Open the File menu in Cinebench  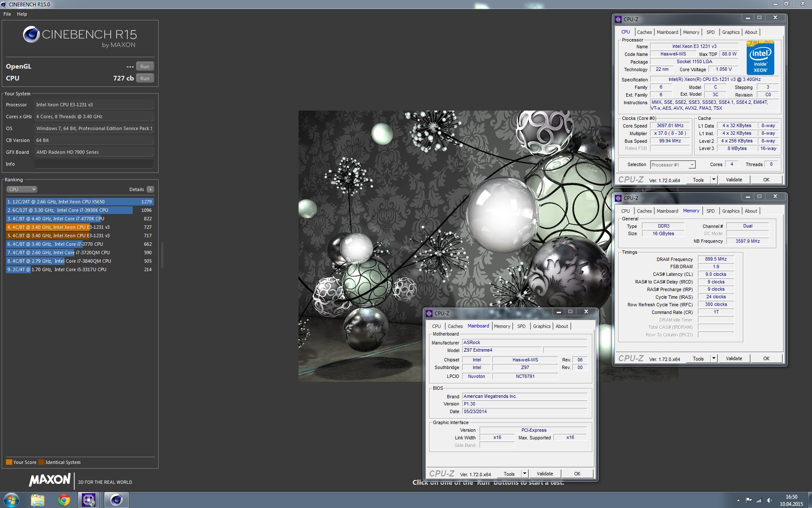pyautogui.click(x=7, y=14)
